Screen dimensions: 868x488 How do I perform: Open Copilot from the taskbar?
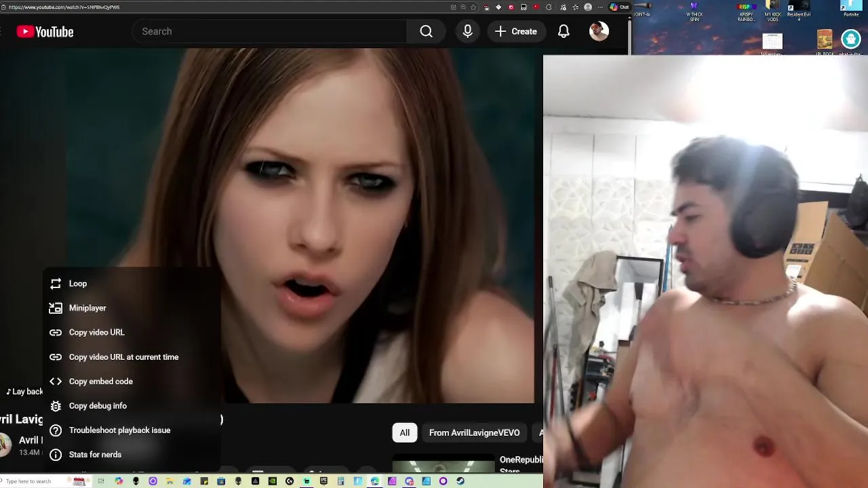pos(119,481)
